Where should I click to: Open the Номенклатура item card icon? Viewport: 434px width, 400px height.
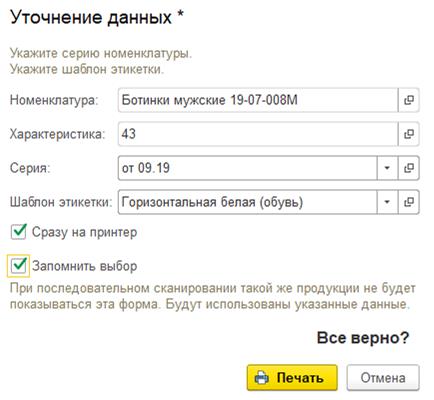pyautogui.click(x=409, y=100)
